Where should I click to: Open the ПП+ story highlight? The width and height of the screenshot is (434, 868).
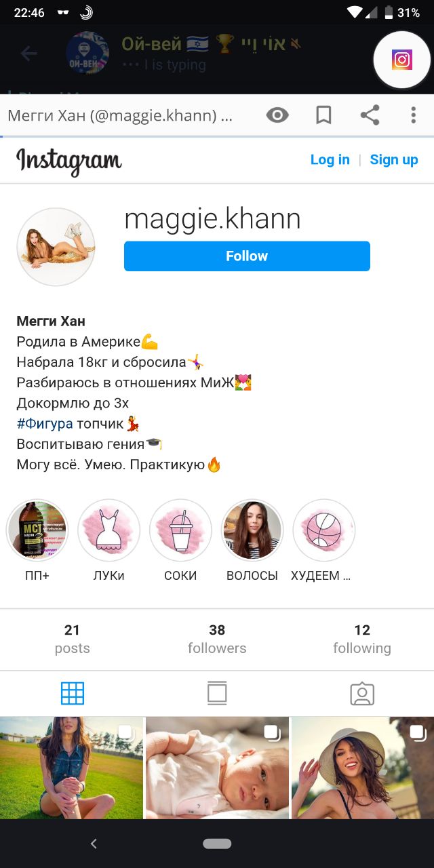(x=37, y=530)
